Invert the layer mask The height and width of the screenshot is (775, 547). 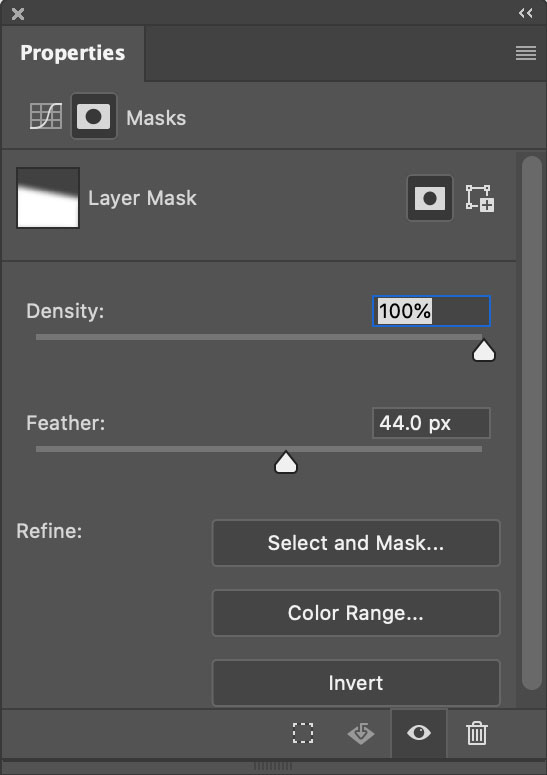tap(356, 683)
